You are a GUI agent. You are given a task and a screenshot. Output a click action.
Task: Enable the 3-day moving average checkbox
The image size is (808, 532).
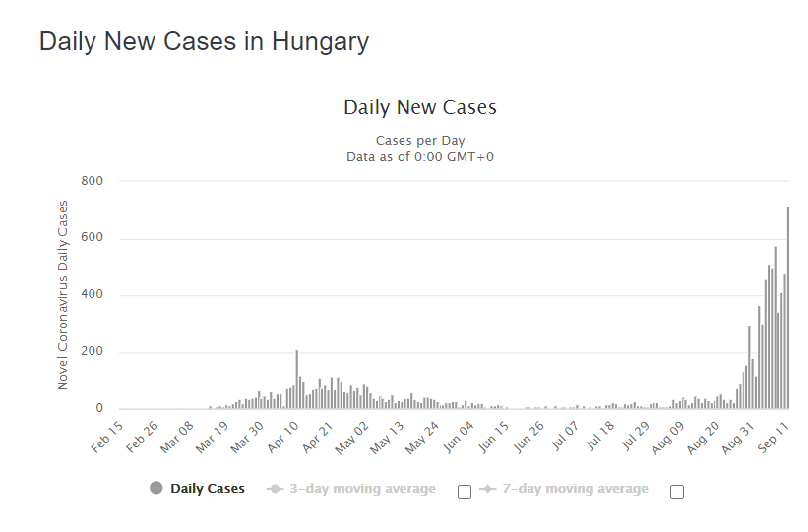pyautogui.click(x=465, y=492)
